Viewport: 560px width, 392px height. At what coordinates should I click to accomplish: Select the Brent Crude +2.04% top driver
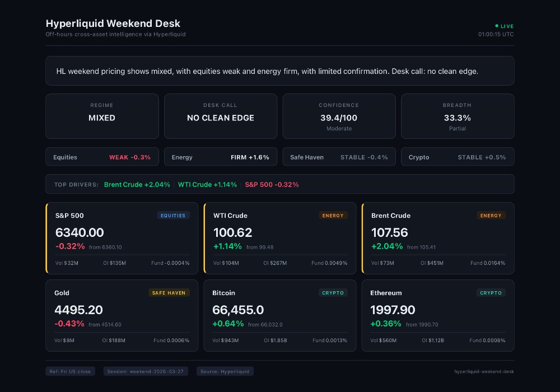click(137, 185)
